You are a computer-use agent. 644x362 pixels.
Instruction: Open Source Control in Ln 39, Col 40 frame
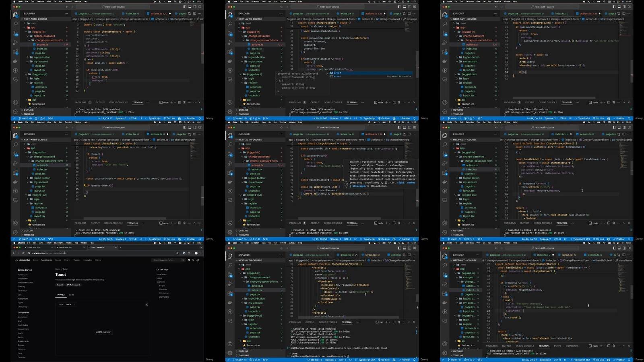point(230,33)
